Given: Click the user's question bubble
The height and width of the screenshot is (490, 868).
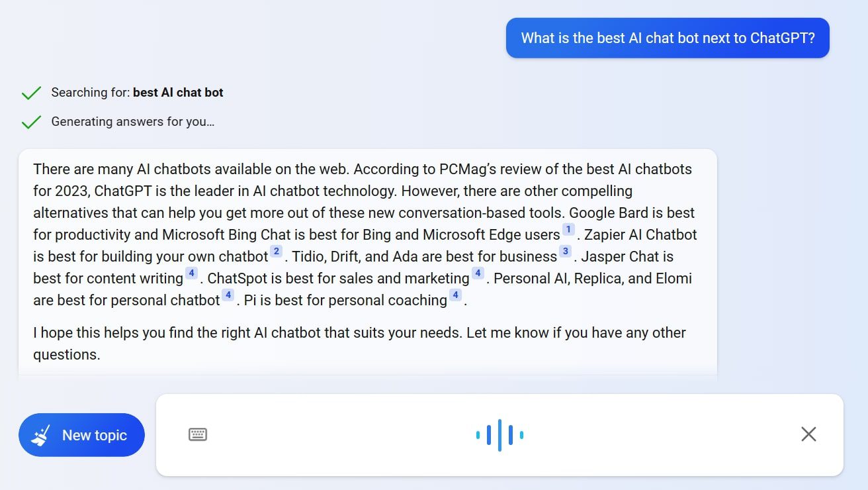Looking at the screenshot, I should pyautogui.click(x=667, y=38).
